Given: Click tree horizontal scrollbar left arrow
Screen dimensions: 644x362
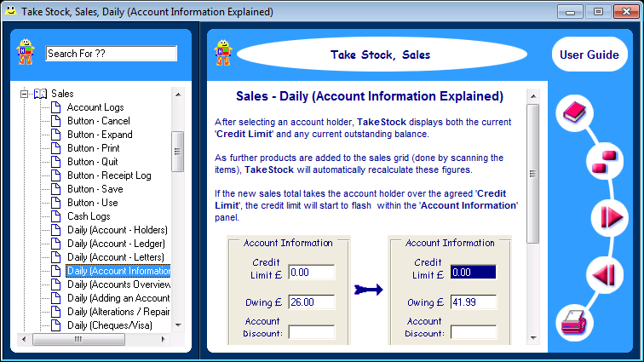Looking at the screenshot, I should coord(24,339).
